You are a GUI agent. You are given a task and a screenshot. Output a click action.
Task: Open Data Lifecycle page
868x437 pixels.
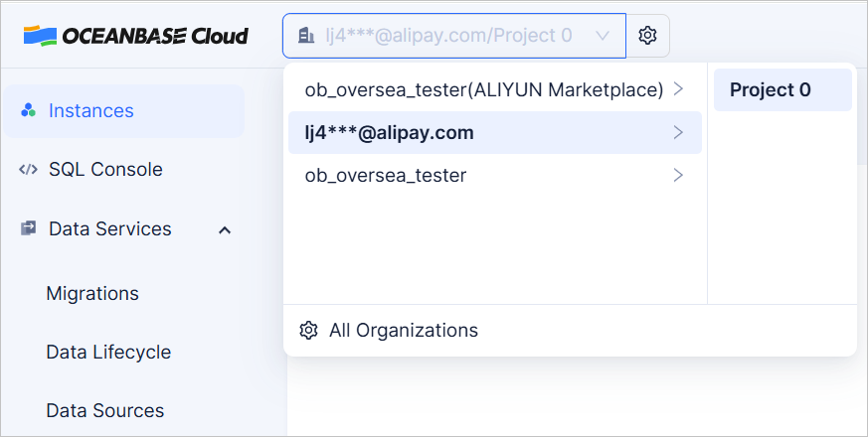(x=108, y=353)
